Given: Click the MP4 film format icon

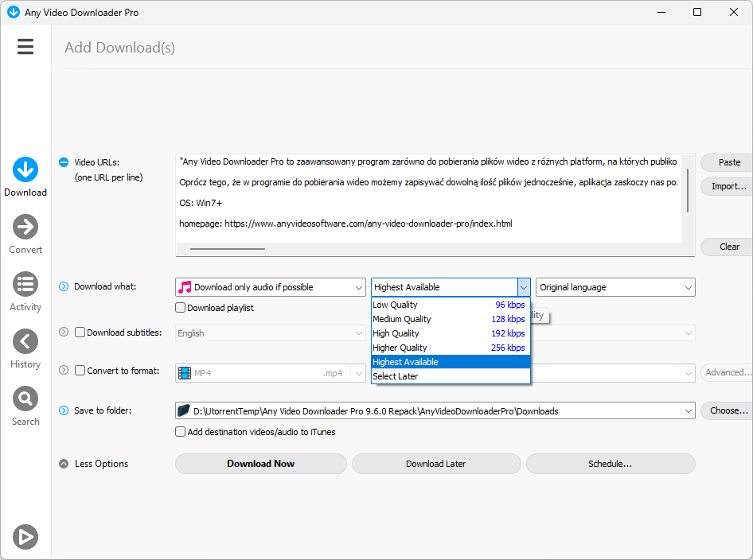Looking at the screenshot, I should 185,373.
